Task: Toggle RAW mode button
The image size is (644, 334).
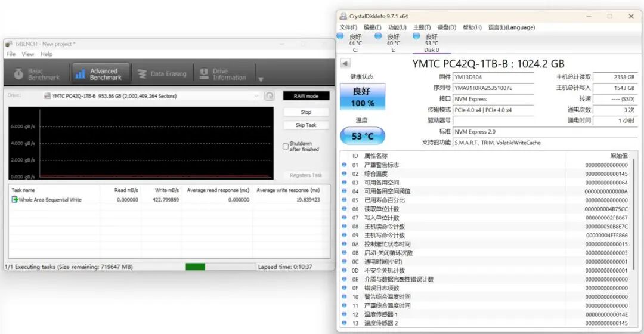Action: point(306,95)
